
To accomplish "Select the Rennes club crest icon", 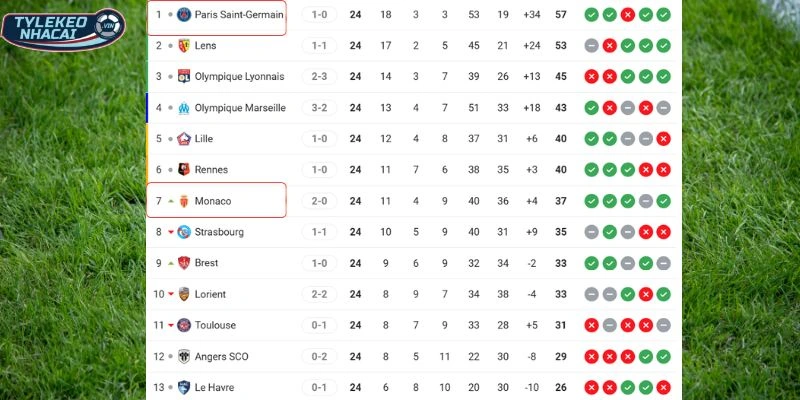I will tap(184, 170).
